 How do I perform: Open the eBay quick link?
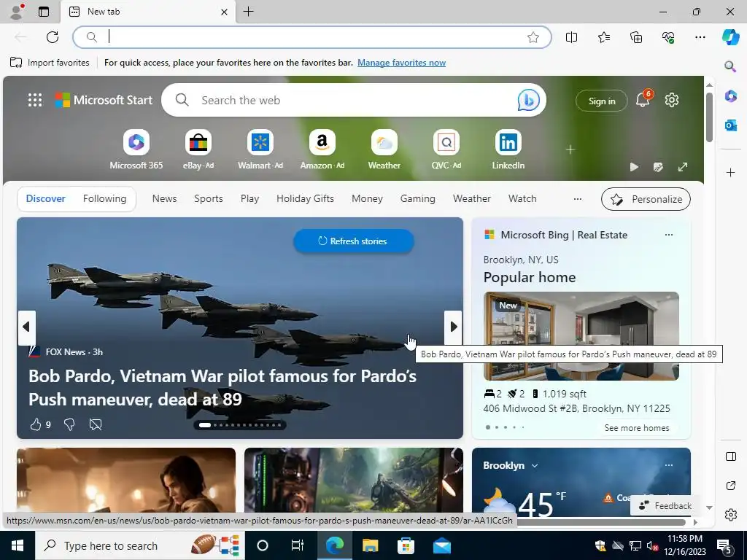(x=198, y=149)
